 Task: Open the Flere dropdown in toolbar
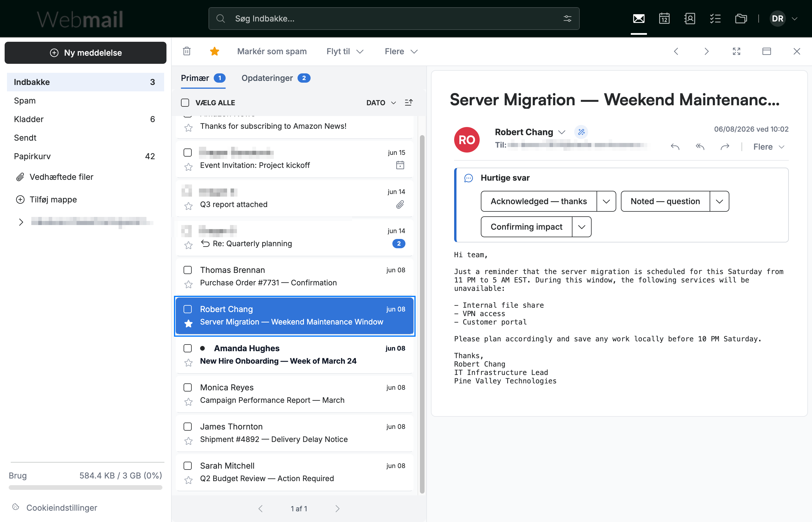[x=401, y=51]
